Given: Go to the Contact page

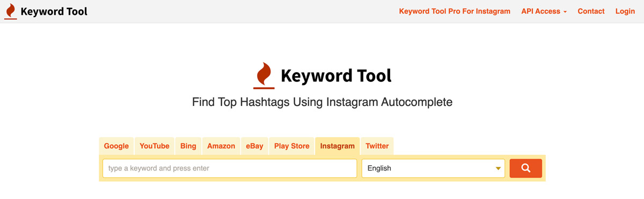Looking at the screenshot, I should coord(591,11).
